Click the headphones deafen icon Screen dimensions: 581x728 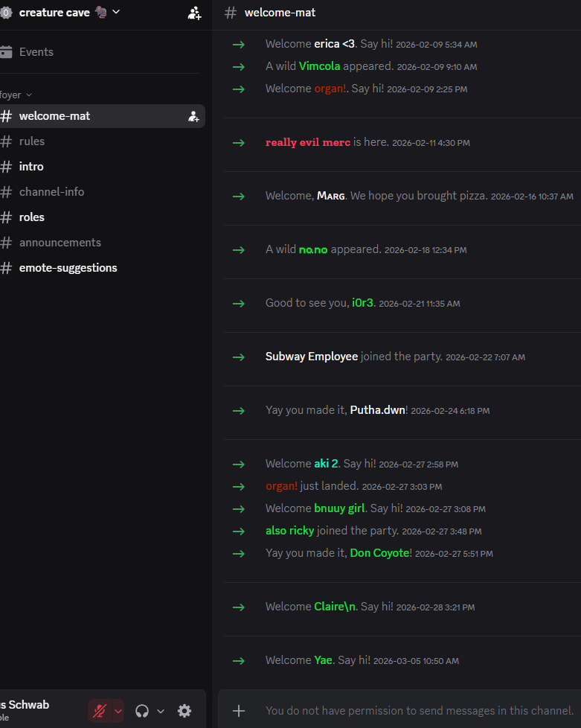tap(142, 711)
